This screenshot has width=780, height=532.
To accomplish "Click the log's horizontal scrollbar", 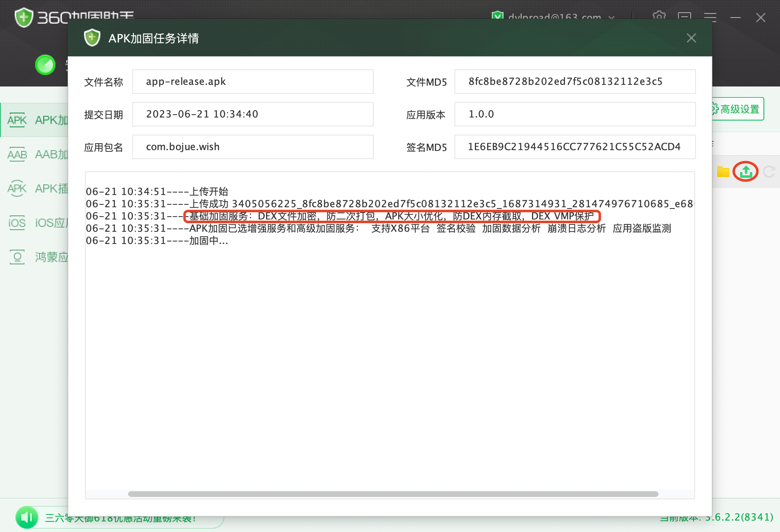I will [393, 494].
